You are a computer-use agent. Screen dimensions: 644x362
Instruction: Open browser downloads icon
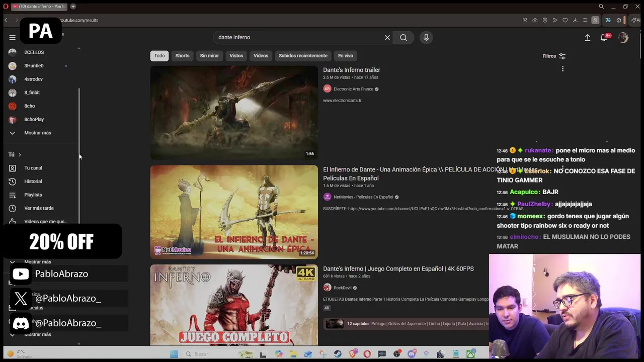tap(575, 20)
